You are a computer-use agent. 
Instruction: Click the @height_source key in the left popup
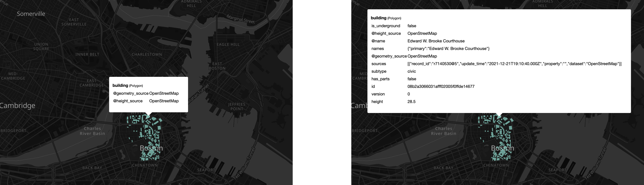pos(128,101)
